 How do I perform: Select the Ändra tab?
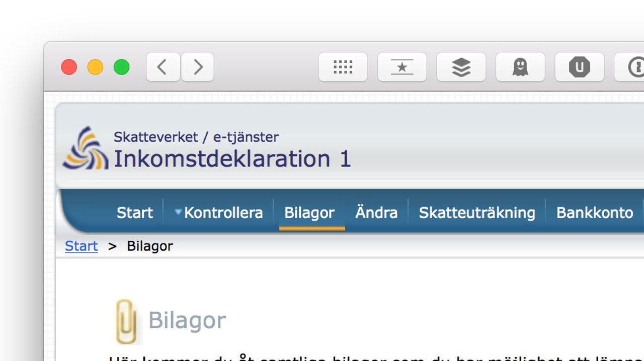(376, 213)
